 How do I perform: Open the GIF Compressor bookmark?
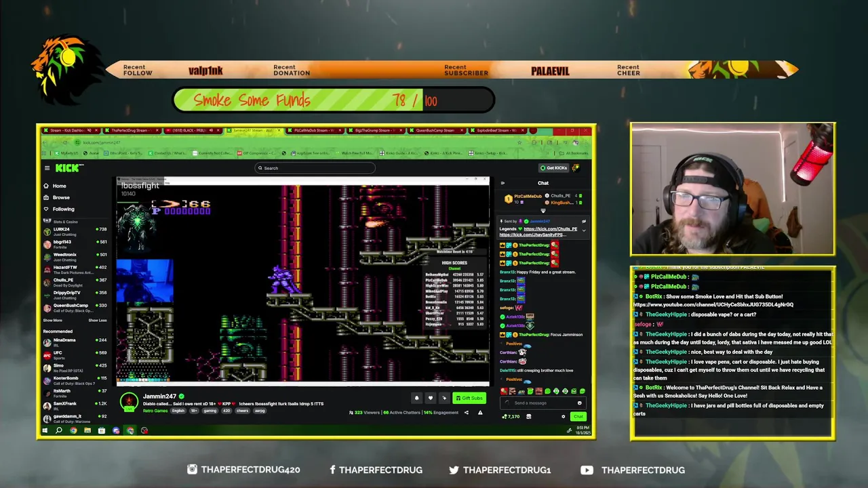(x=256, y=153)
